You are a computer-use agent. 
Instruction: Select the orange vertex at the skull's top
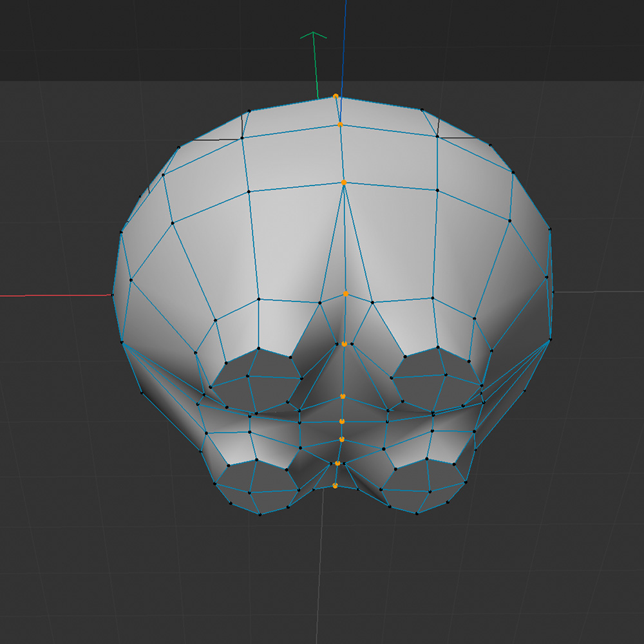click(336, 95)
